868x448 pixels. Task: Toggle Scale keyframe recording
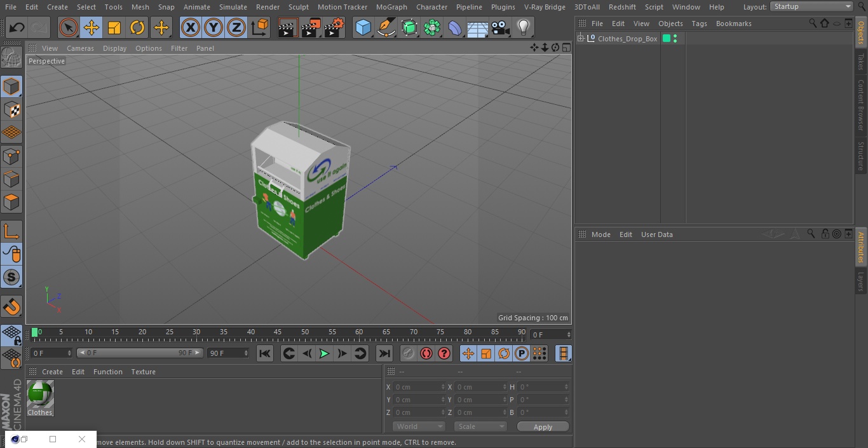[x=486, y=353]
